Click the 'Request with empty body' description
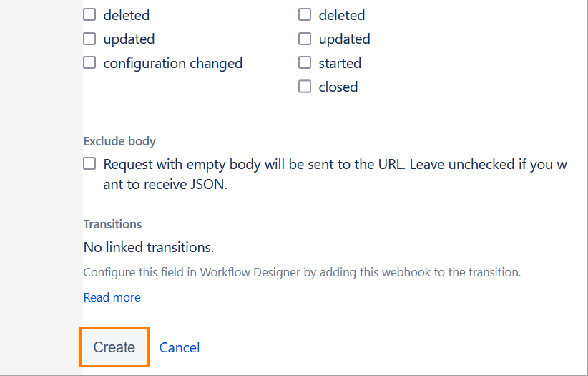The height and width of the screenshot is (376, 588). [335, 164]
